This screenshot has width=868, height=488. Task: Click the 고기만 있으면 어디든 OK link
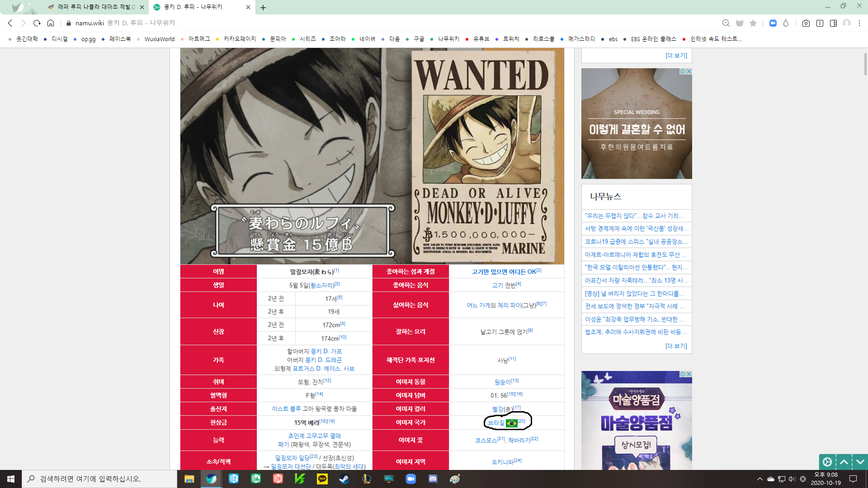tap(504, 272)
